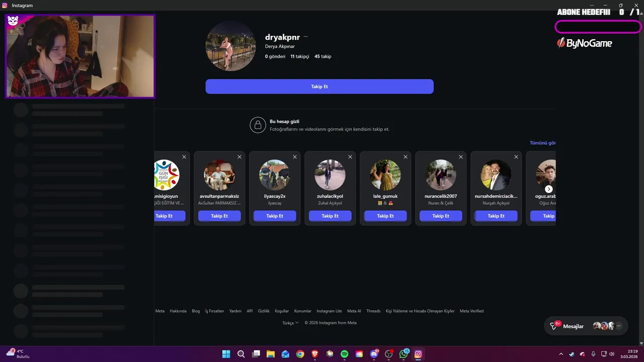Open the Meta footer link
The height and width of the screenshot is (362, 644).
coord(160,311)
